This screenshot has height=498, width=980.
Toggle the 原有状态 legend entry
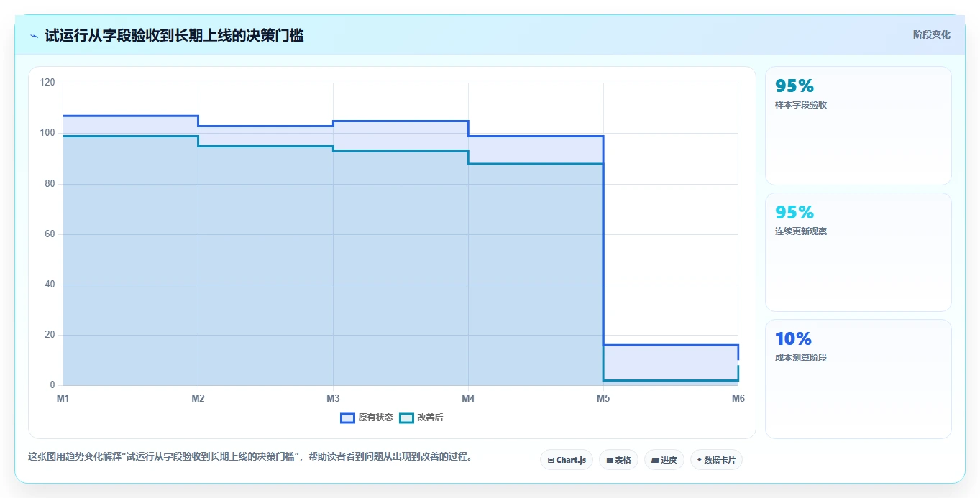367,418
